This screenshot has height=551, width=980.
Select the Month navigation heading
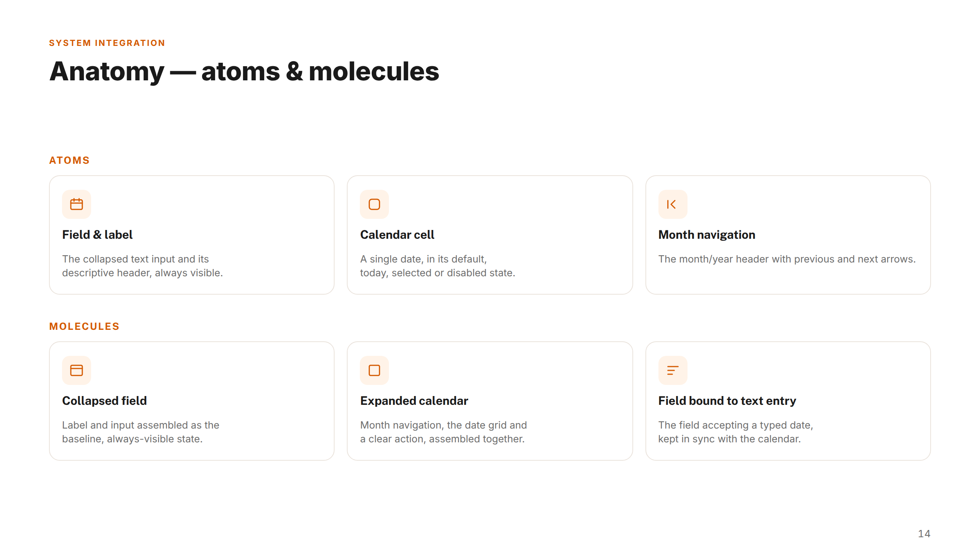tap(707, 235)
